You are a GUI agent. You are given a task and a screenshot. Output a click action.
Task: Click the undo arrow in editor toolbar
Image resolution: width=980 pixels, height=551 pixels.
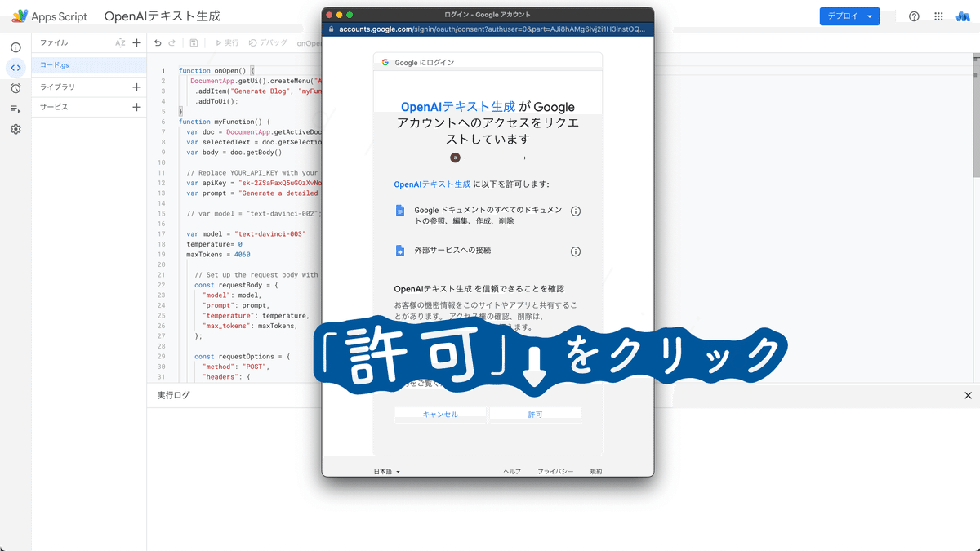[158, 42]
